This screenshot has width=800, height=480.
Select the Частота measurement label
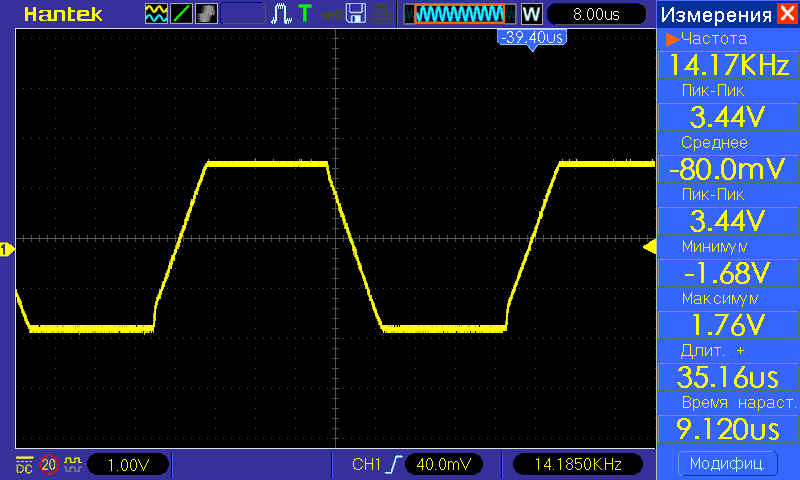[x=714, y=39]
